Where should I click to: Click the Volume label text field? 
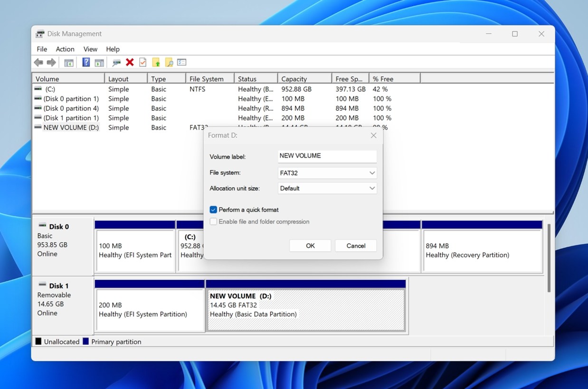[x=327, y=156]
